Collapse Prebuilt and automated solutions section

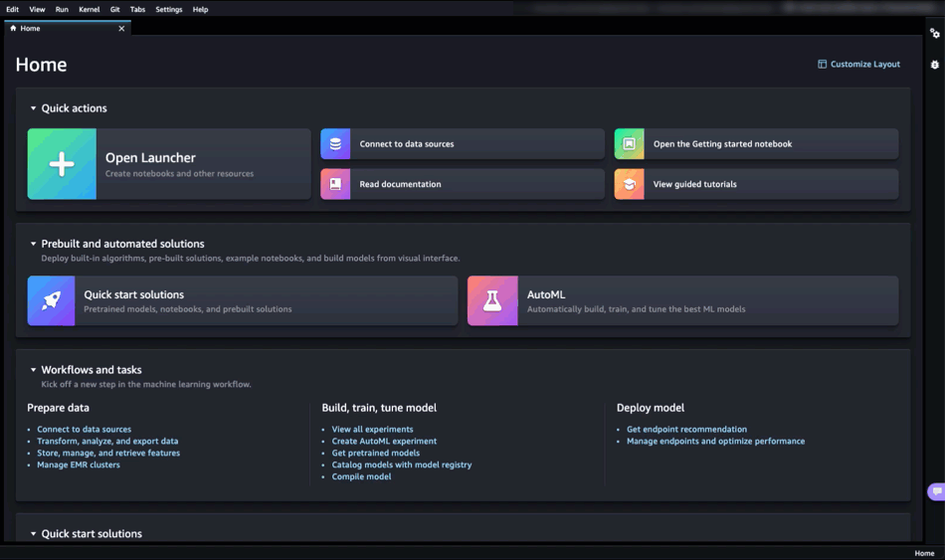[33, 244]
